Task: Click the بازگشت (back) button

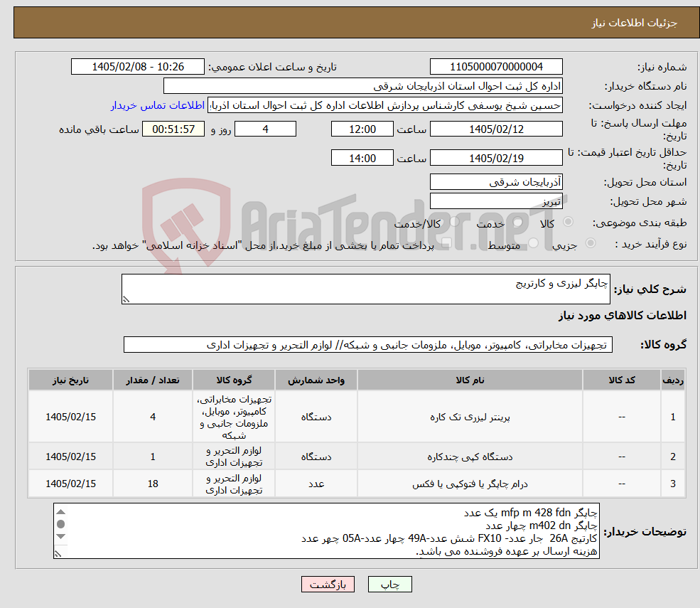Action: click(x=328, y=585)
